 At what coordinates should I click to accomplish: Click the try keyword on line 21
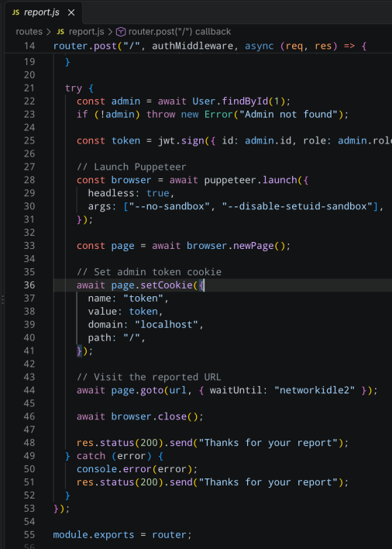point(74,88)
